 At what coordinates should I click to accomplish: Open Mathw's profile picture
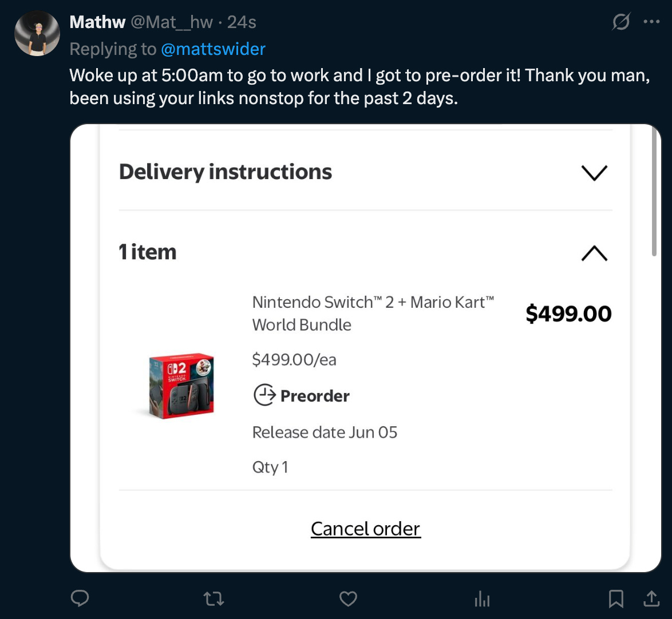point(37,33)
